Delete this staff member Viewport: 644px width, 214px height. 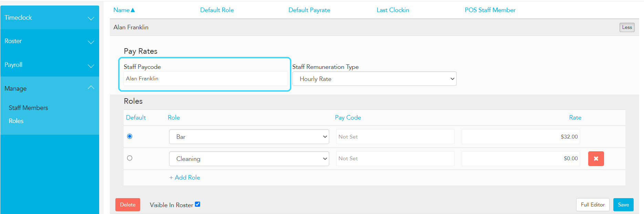pos(128,205)
